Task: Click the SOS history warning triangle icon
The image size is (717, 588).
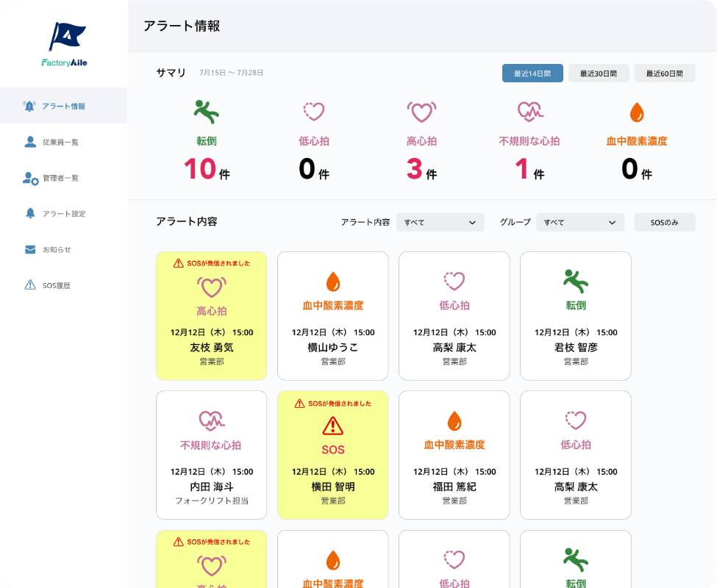Action: (30, 285)
